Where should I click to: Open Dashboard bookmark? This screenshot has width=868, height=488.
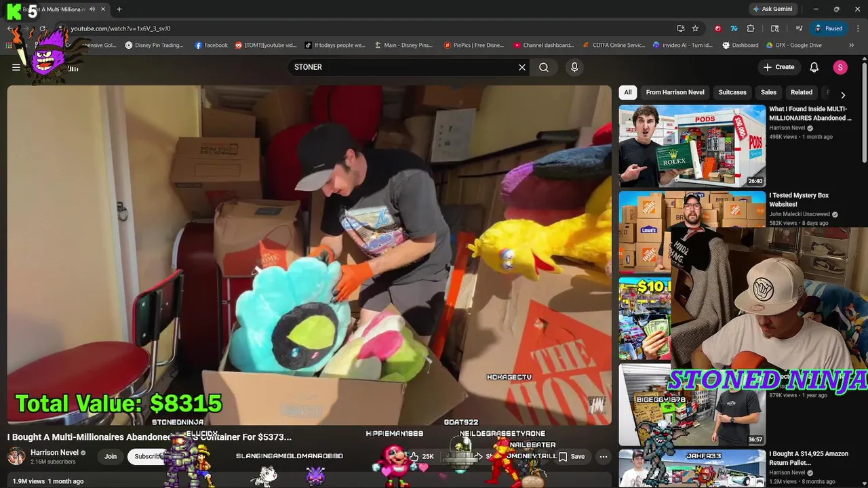click(x=741, y=45)
